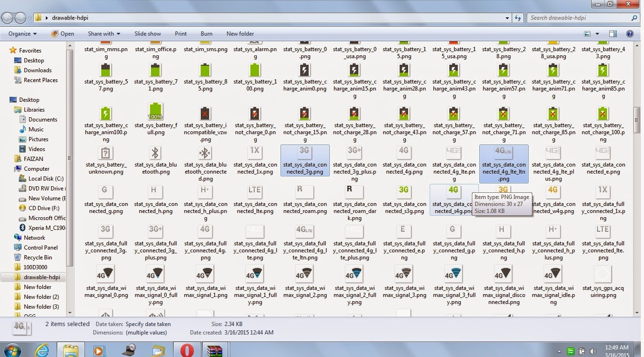Open Recycle Bin in navigation pane
Screen dimensions: 644x357
pyautogui.click(x=38, y=258)
